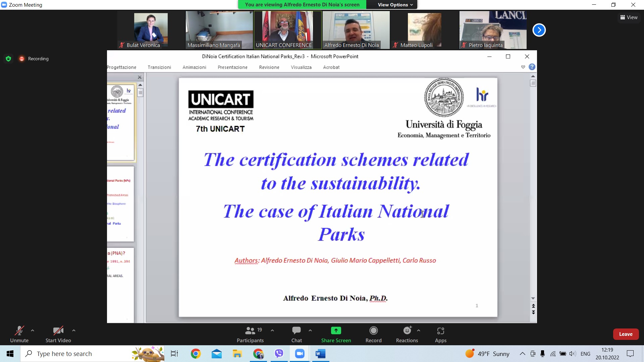Screen dimensions: 644x362
Task: Show next participants with blue arrow
Action: 539,30
